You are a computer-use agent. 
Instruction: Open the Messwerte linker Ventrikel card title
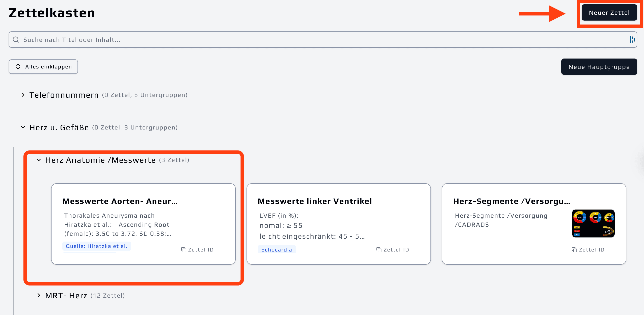coord(315,201)
